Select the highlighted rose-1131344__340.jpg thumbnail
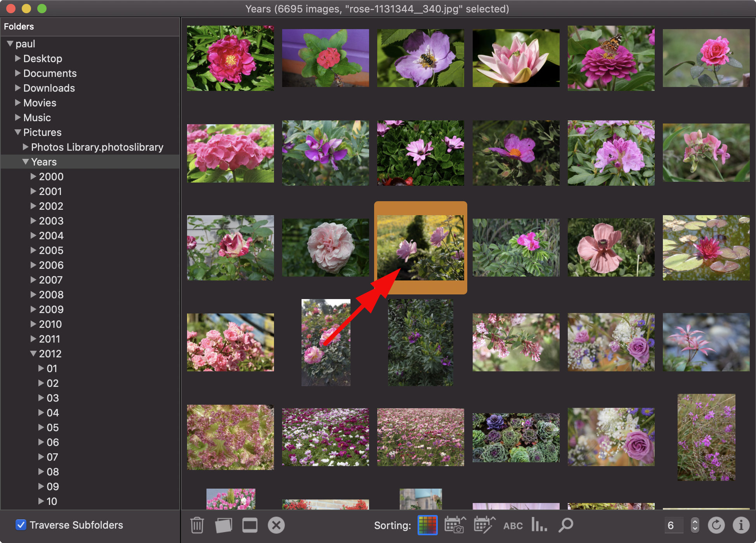756x543 pixels. tap(420, 247)
